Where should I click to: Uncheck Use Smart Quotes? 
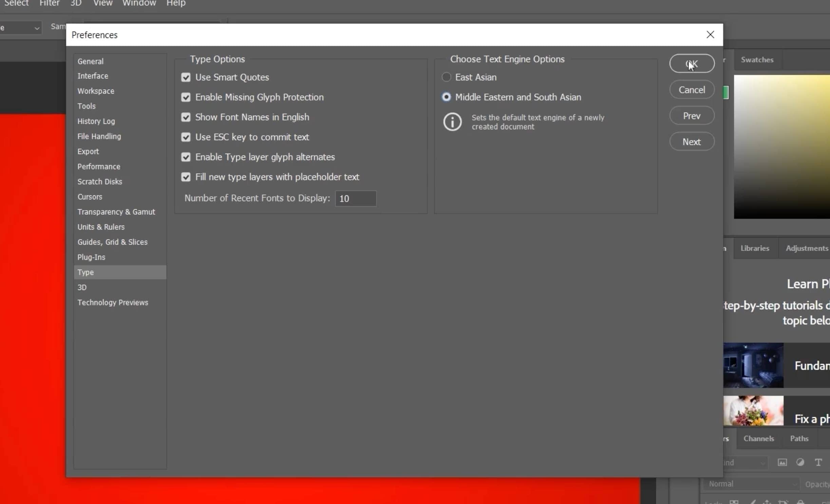186,77
